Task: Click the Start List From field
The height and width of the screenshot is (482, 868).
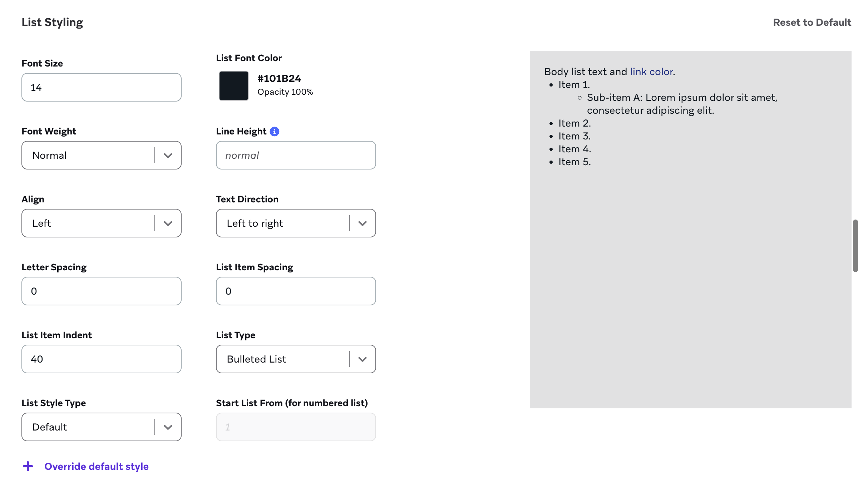Action: (296, 427)
